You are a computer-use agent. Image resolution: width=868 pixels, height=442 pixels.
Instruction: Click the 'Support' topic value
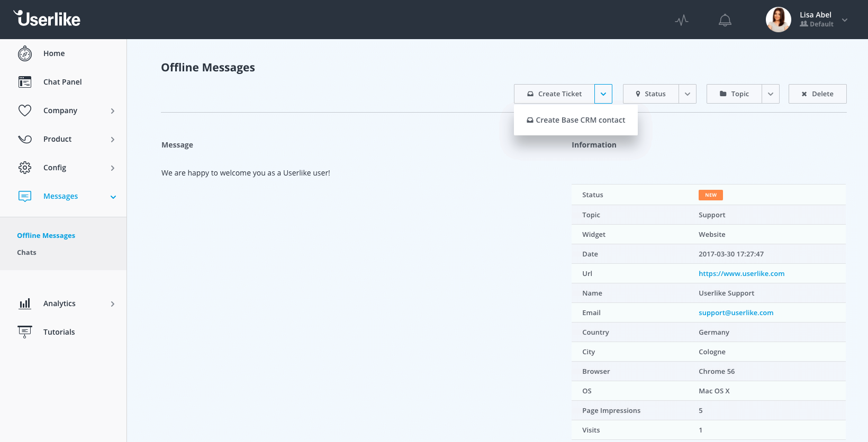(712, 215)
